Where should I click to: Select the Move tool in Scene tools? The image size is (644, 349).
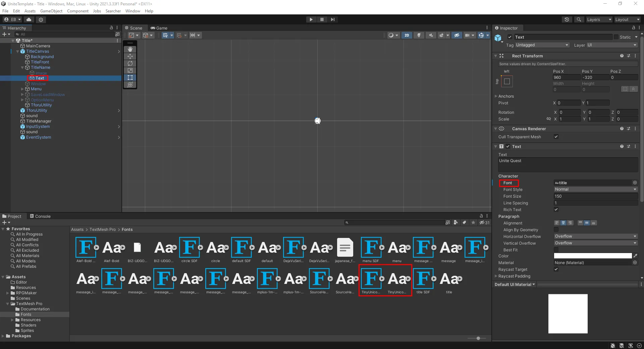[x=130, y=56]
